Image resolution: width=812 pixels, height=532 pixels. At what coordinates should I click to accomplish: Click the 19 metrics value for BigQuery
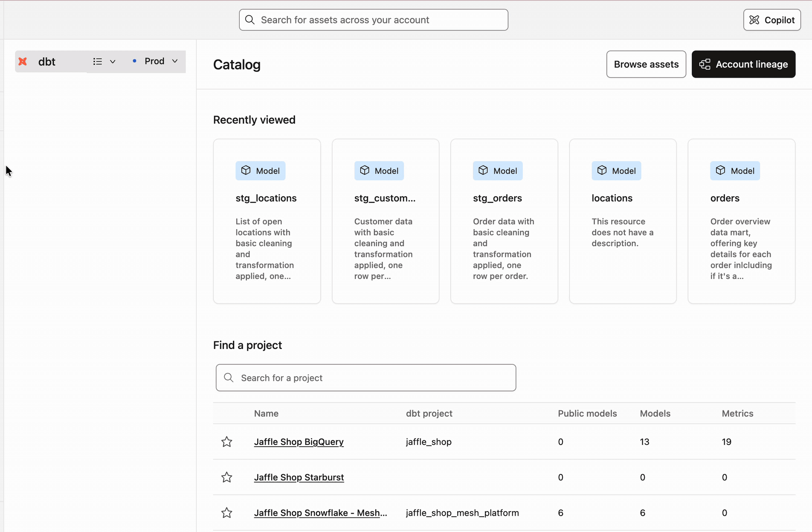tap(727, 442)
